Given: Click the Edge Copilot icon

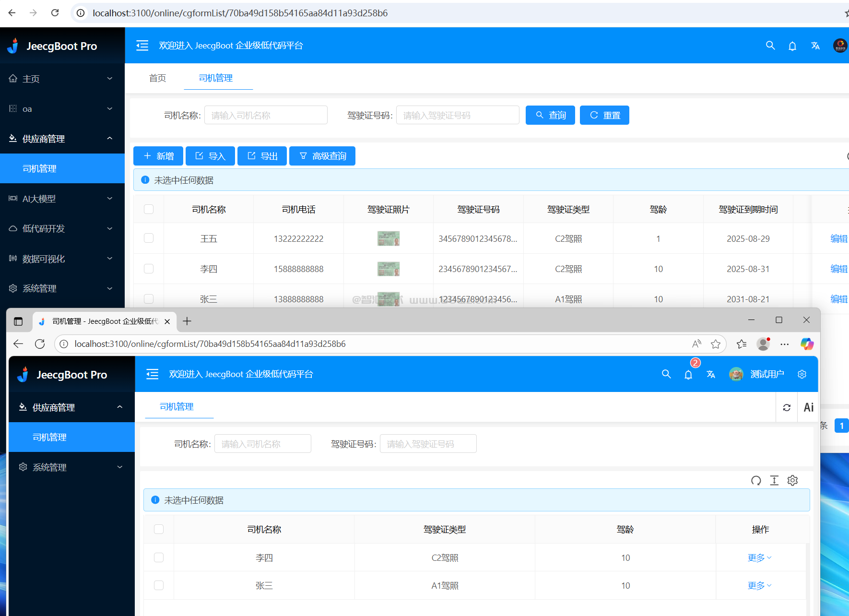Looking at the screenshot, I should [x=807, y=344].
